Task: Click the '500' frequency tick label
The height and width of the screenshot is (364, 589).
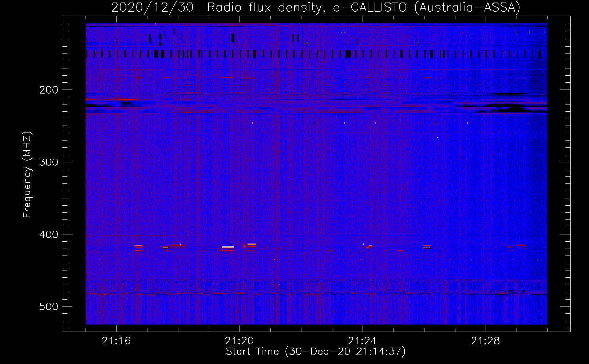Action: (x=49, y=306)
